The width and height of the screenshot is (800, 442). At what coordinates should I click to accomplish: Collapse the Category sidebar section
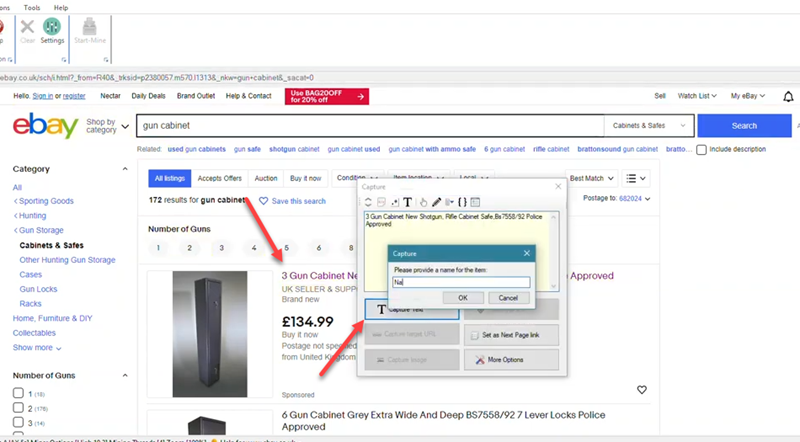coord(125,169)
